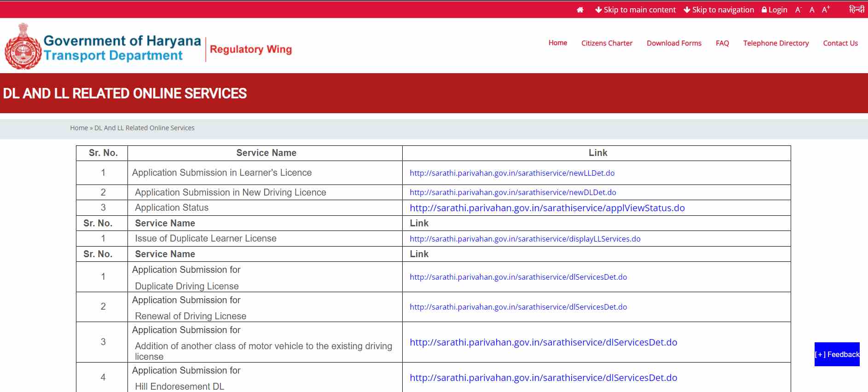Open Citizens Charter menu item
868x392 pixels.
[x=607, y=43]
